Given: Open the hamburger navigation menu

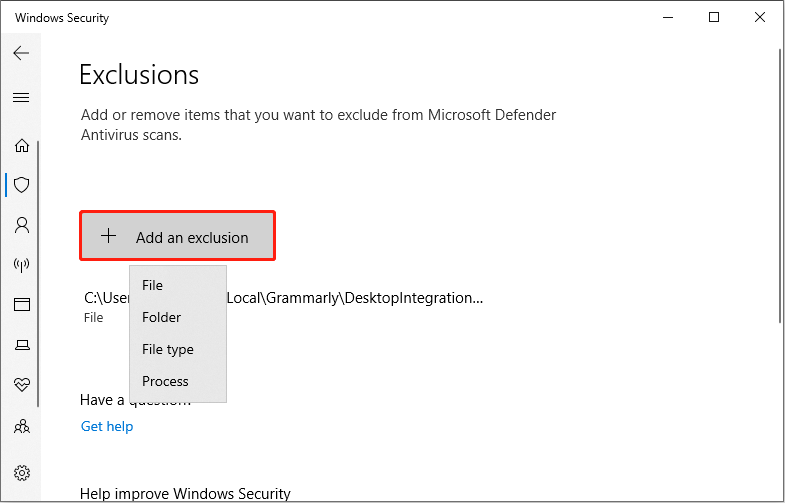Looking at the screenshot, I should click(x=21, y=97).
